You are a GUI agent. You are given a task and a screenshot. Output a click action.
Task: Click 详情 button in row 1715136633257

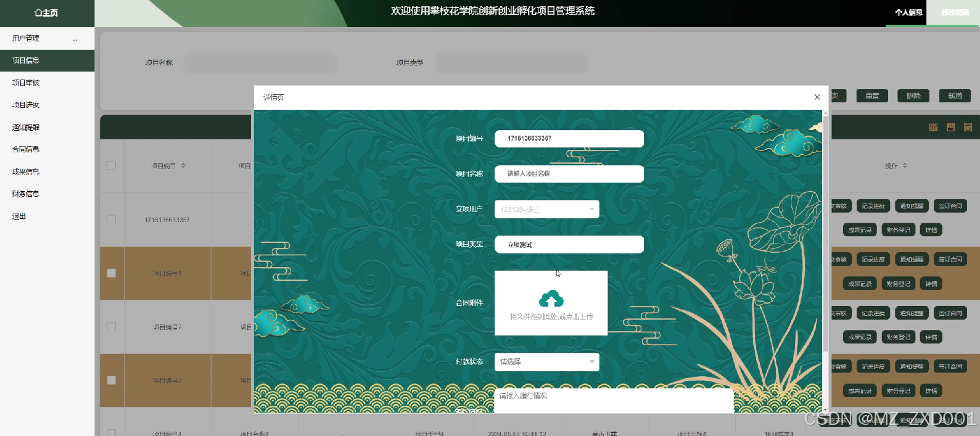[931, 230]
